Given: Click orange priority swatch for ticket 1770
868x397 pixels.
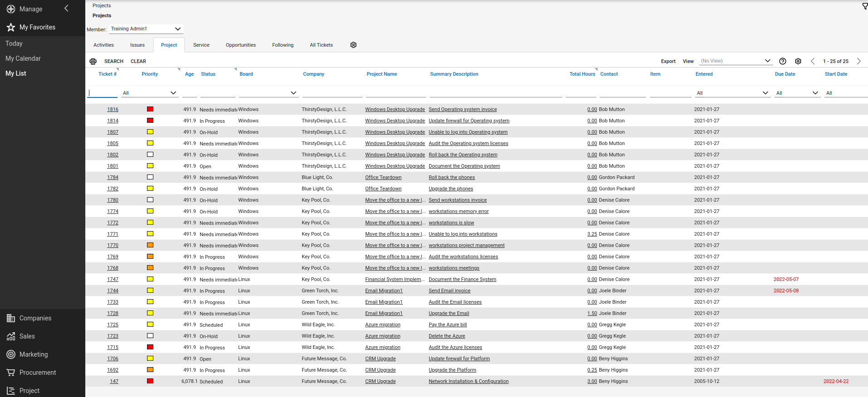Looking at the screenshot, I should 150,245.
